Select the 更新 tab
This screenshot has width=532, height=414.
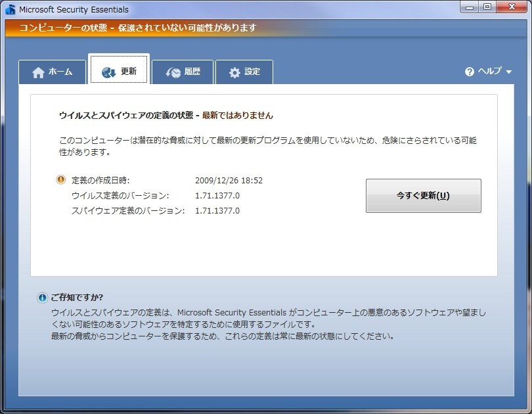118,72
